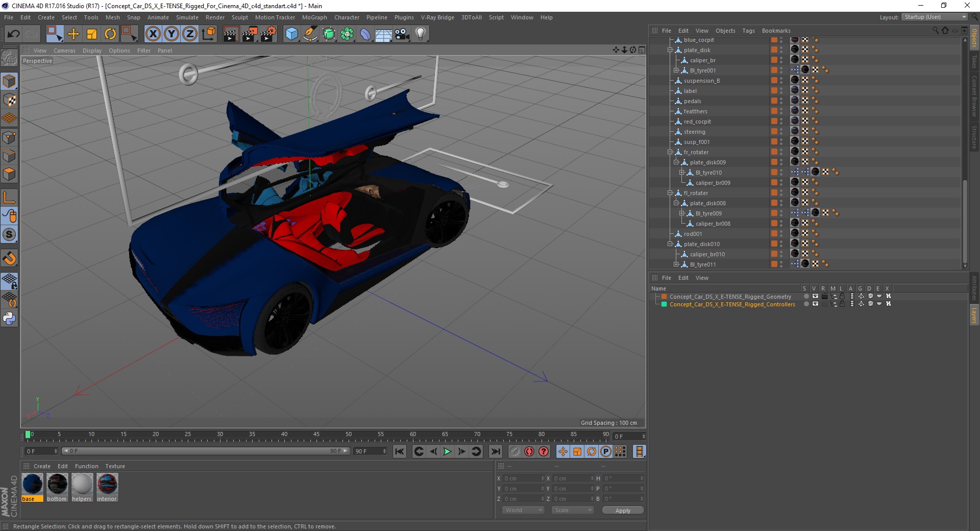Viewport: 980px width, 531px height.
Task: Open the Character menu
Action: point(347,17)
